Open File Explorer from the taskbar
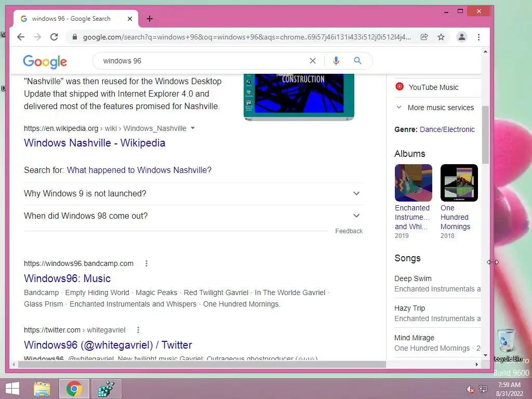 click(x=42, y=389)
